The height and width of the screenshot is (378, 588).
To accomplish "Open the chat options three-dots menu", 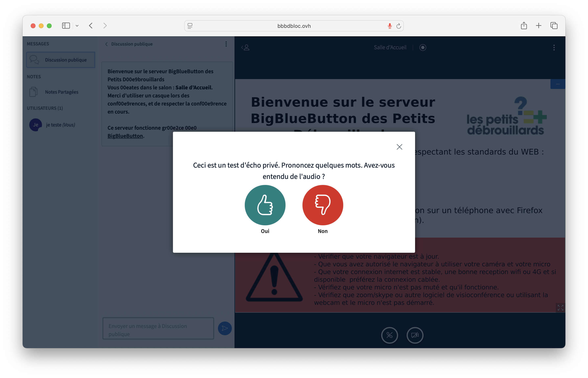I will pos(226,44).
